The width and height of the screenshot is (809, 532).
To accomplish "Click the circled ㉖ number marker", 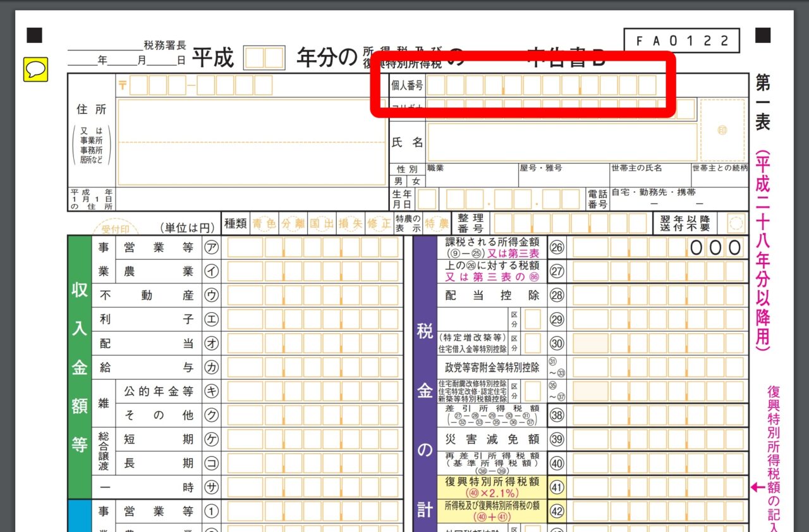I will (556, 248).
